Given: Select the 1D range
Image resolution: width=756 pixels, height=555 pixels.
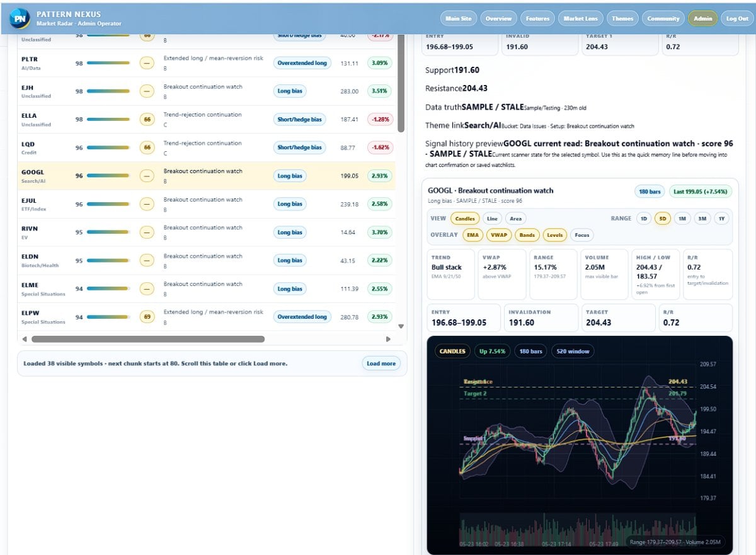Looking at the screenshot, I should coord(643,219).
